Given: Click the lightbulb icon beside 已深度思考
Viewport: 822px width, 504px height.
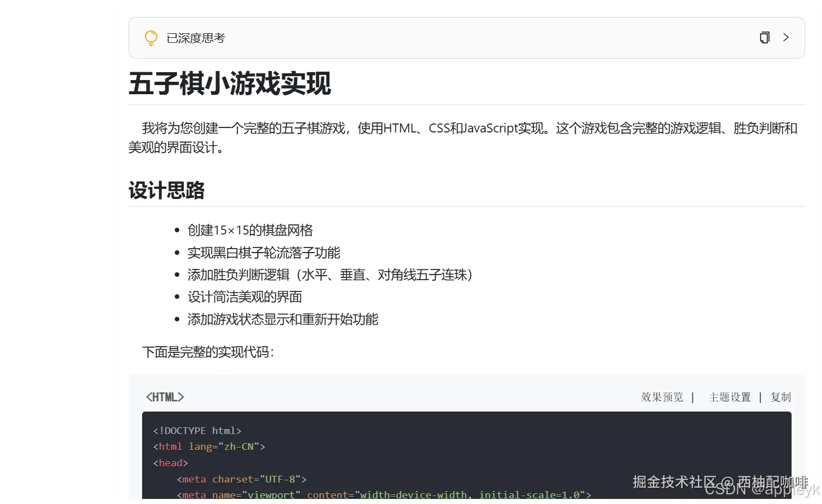Looking at the screenshot, I should pos(150,37).
